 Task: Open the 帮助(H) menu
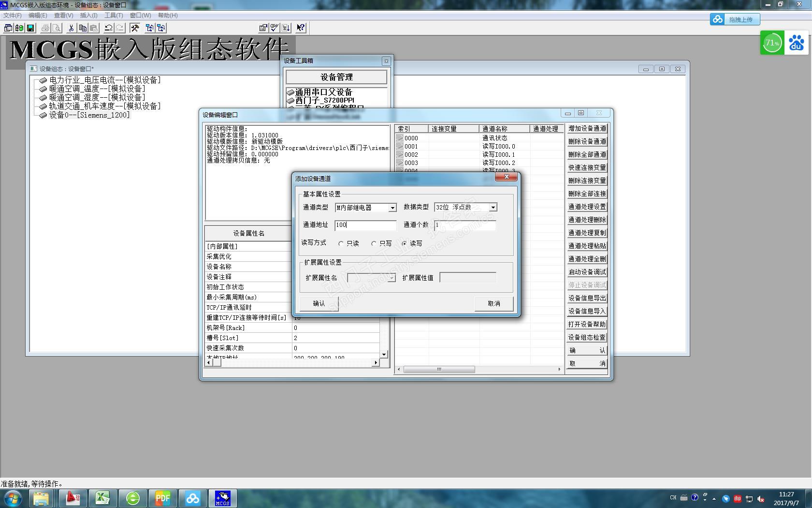tap(168, 15)
